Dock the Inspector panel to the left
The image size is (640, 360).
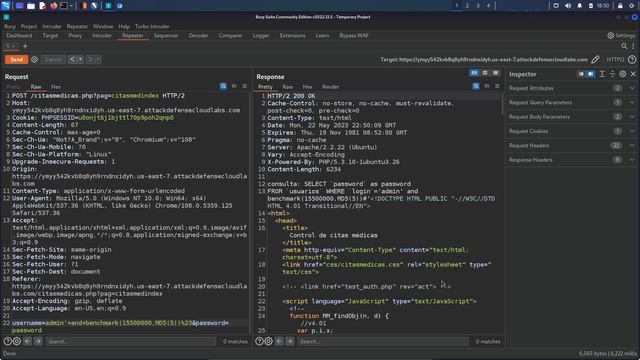[x=581, y=74]
